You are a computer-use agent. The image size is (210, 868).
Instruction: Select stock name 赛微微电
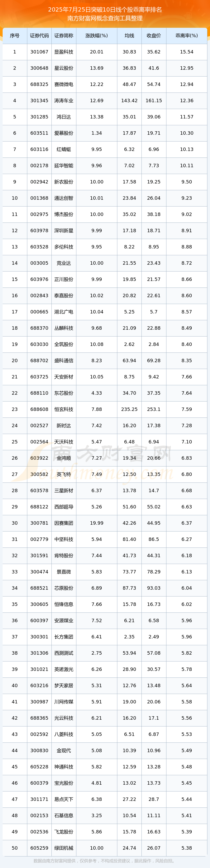tap(64, 84)
